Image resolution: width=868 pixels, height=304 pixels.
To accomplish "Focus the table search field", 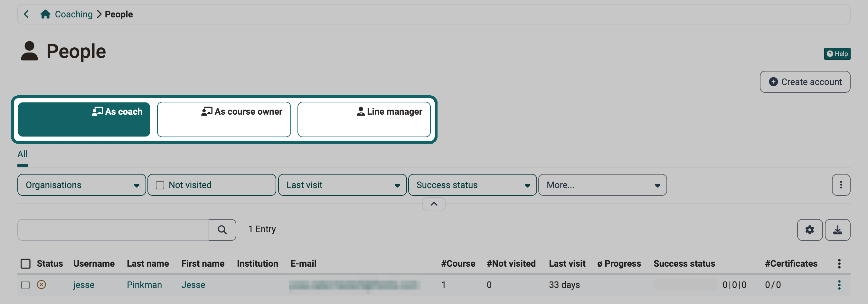I will [x=113, y=230].
